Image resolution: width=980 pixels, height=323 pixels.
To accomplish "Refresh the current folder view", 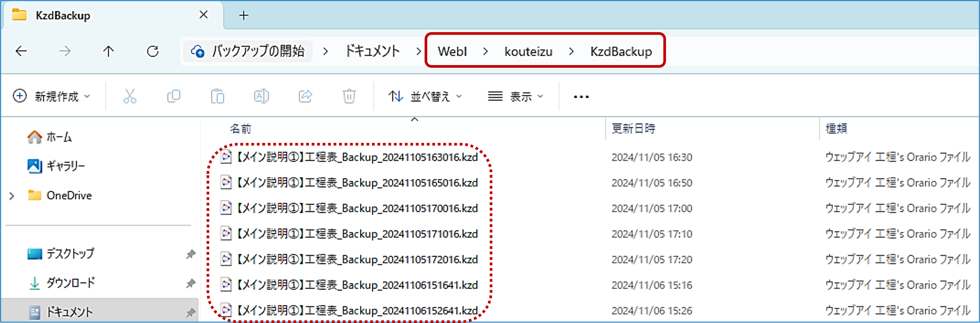I will [x=153, y=51].
